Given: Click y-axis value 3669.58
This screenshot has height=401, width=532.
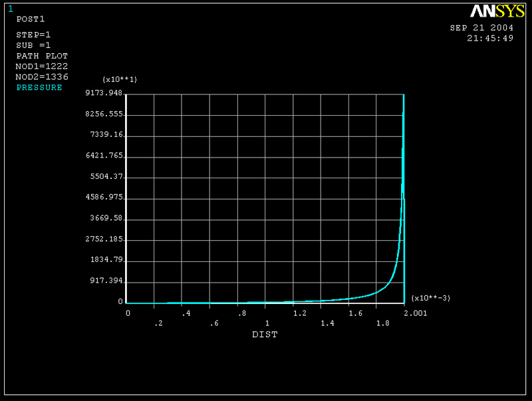Looking at the screenshot, I should point(106,218).
